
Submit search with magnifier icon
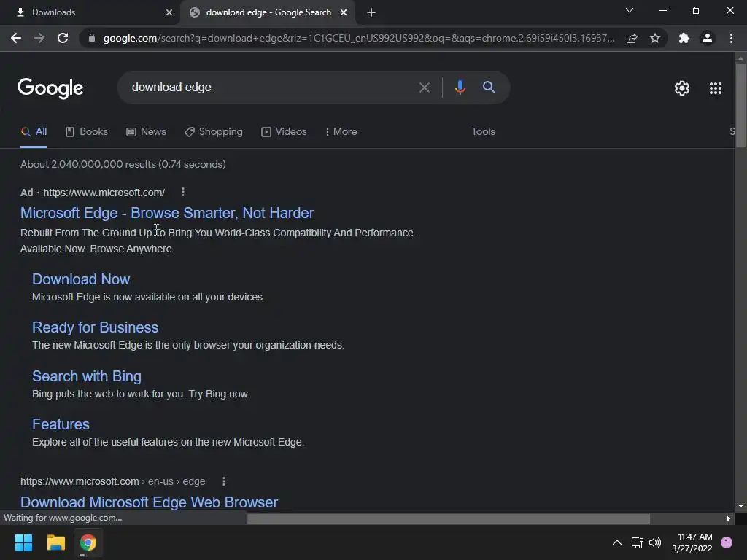click(489, 87)
